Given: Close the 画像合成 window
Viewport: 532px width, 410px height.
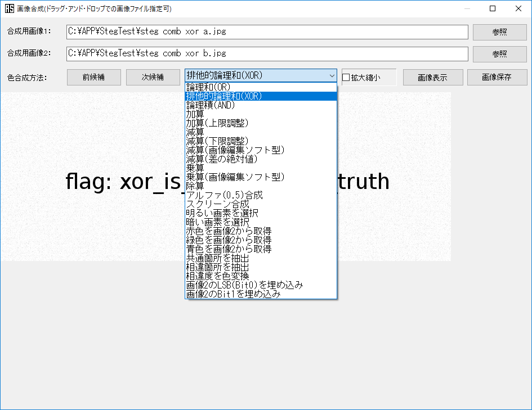Looking at the screenshot, I should pos(518,8).
